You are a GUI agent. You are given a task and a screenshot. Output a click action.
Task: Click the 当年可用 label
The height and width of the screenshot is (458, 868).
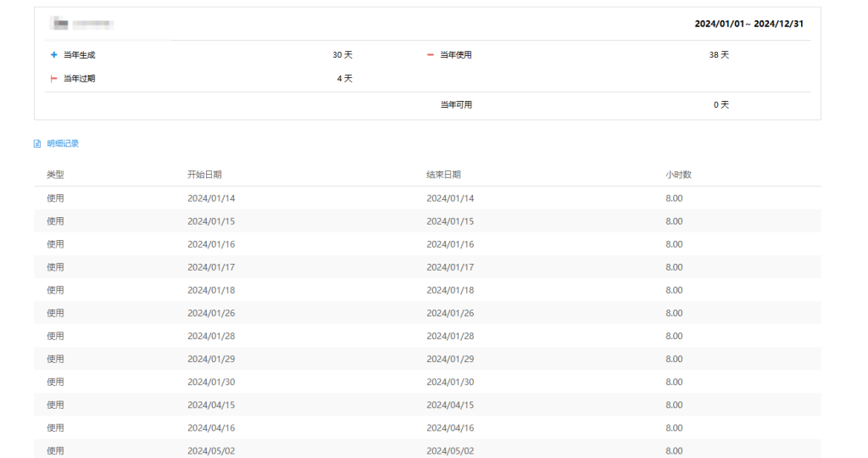point(456,105)
